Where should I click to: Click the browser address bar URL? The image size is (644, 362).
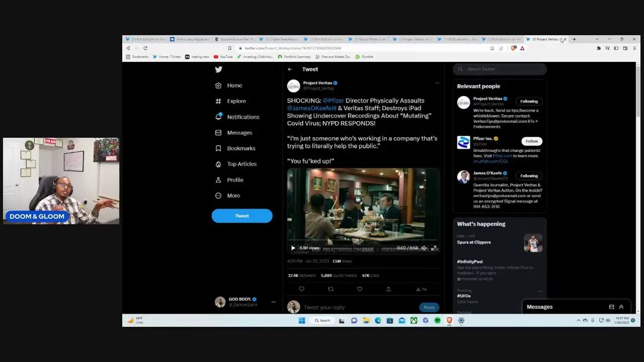tap(293, 48)
